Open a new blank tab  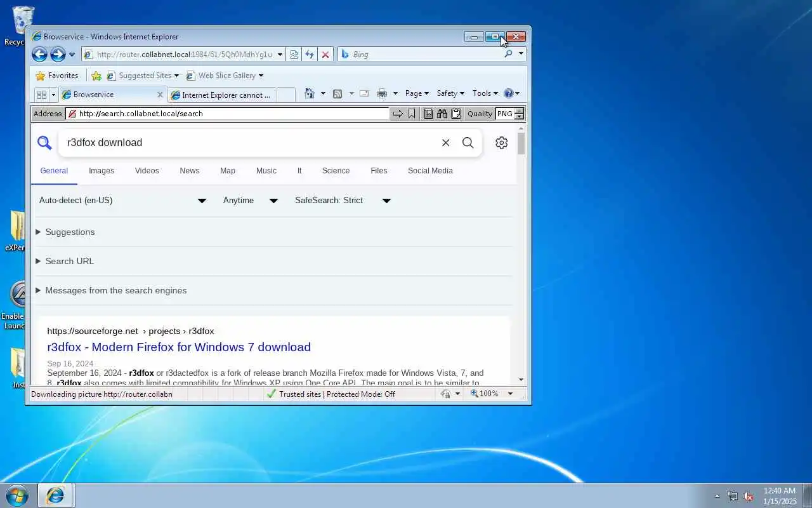[286, 95]
